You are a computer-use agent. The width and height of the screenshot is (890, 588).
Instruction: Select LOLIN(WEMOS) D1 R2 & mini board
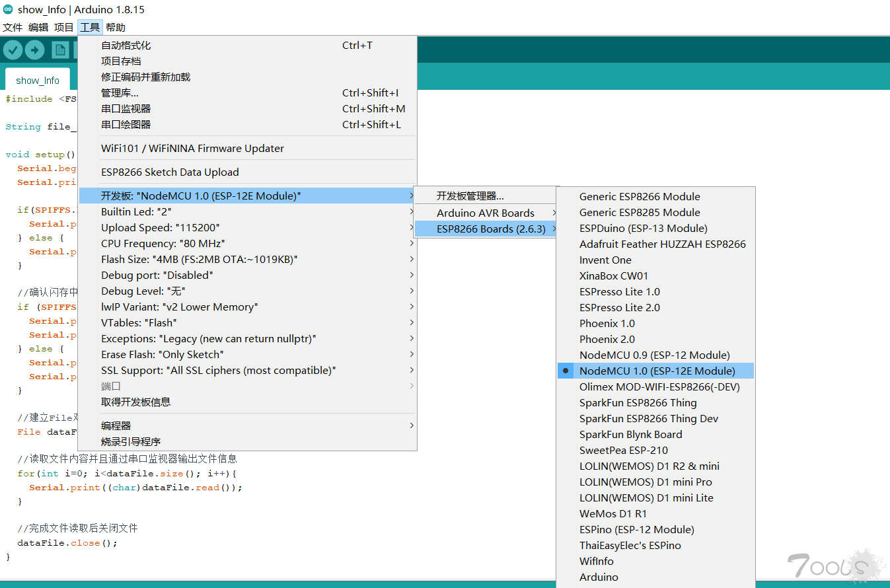click(x=655, y=466)
